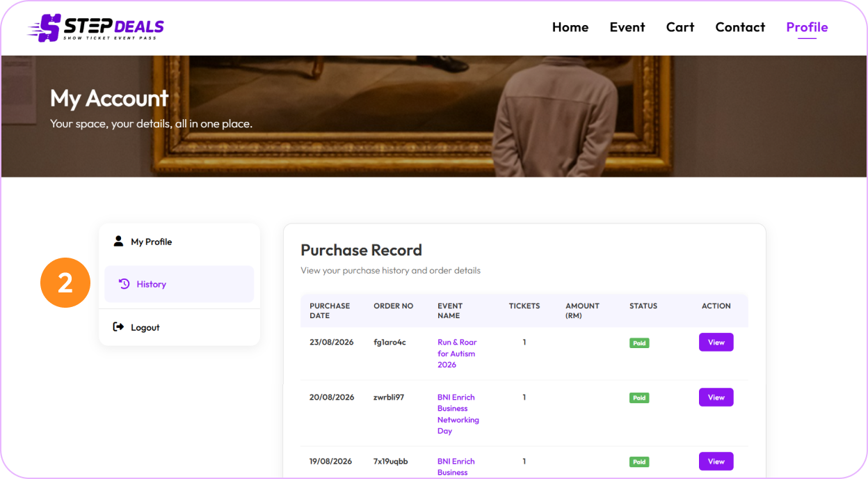Open BNI Enrich Business Networking Day link in zwrbli97 row
868x479 pixels.
click(458, 414)
